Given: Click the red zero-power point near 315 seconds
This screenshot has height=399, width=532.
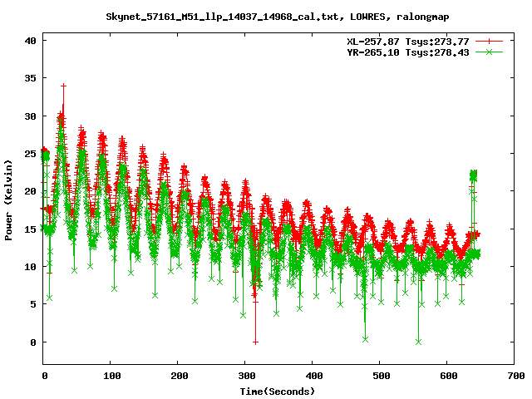Looking at the screenshot, I should click(x=255, y=342).
